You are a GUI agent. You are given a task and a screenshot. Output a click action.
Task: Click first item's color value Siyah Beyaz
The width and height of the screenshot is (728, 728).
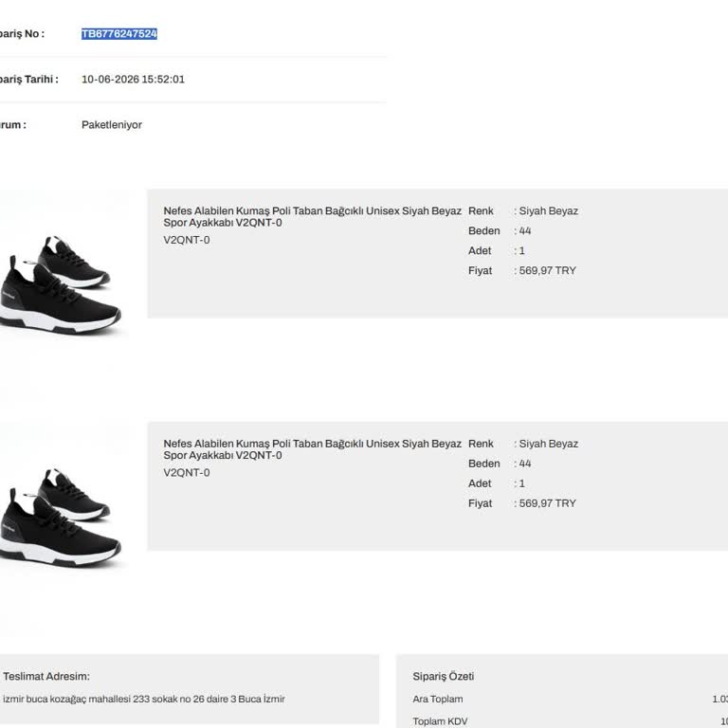[x=548, y=210]
